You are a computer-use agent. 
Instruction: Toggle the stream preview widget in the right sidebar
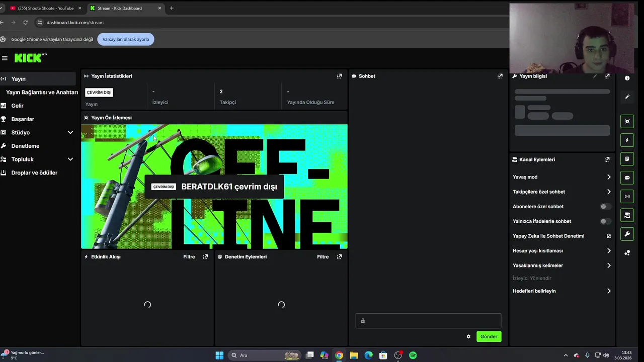(627, 121)
